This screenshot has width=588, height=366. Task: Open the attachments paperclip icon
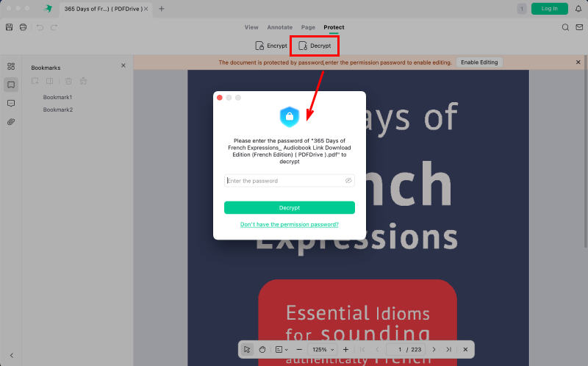pos(11,122)
